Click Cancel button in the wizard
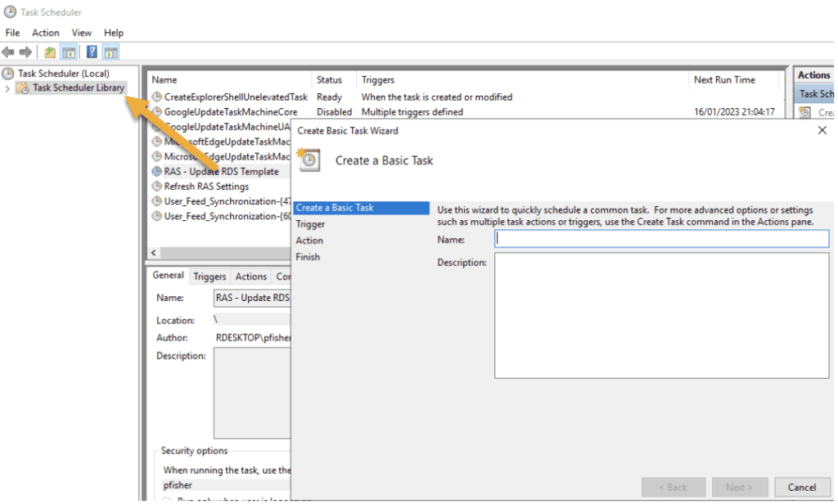838x504 pixels. point(802,487)
